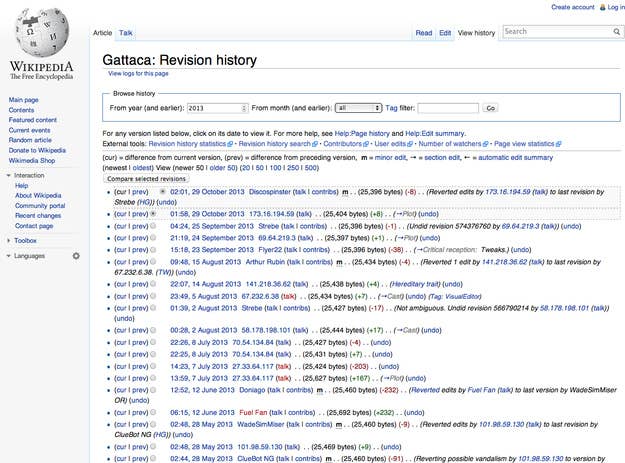
Task: Select the View history tab
Action: 476,33
